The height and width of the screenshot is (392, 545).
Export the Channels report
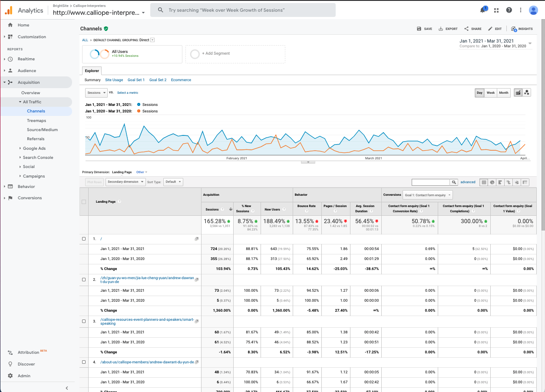448,29
